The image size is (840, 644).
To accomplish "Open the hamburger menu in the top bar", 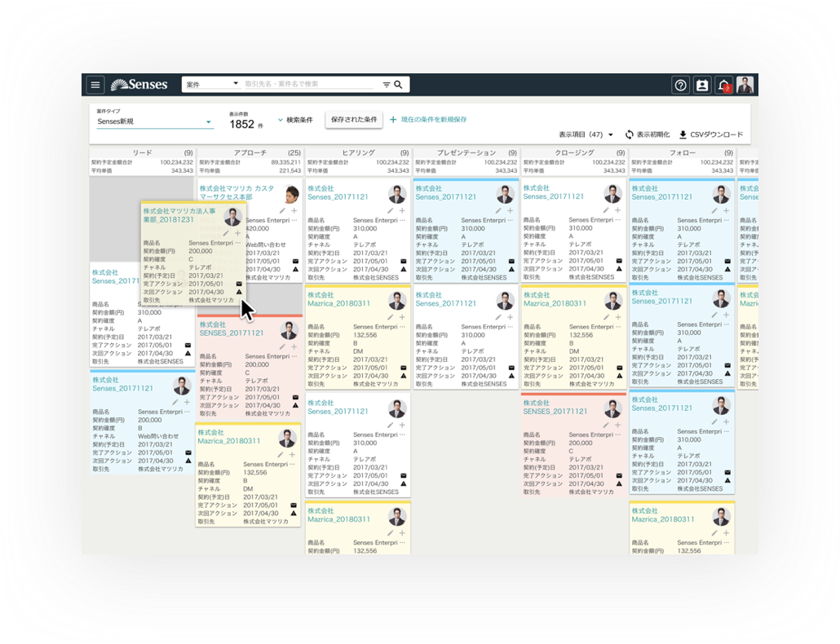I will [x=95, y=85].
